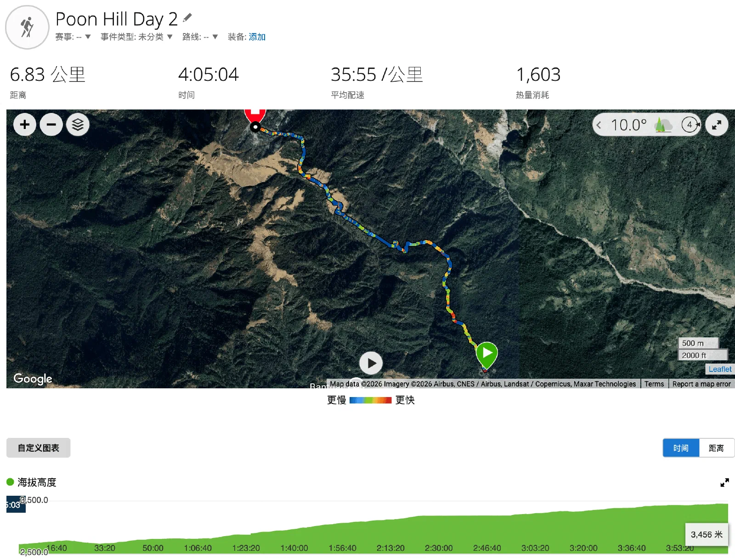Switch chart axis to 距离

click(x=716, y=448)
